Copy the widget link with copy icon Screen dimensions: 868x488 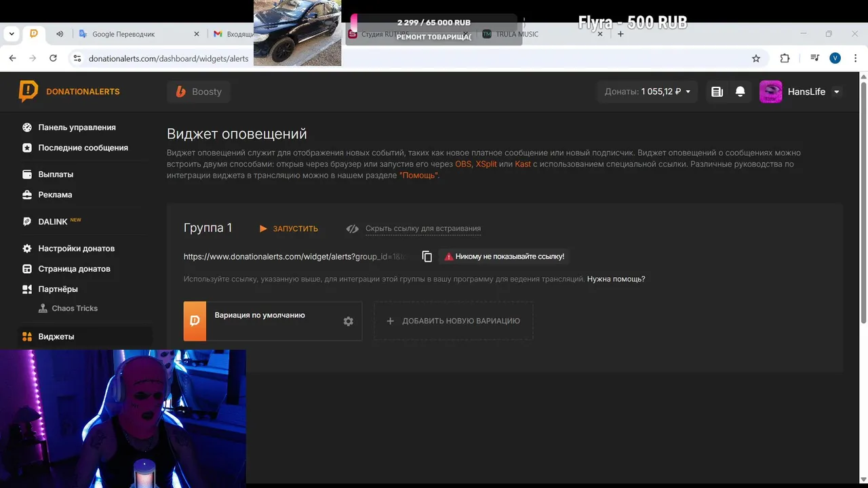[x=427, y=256]
